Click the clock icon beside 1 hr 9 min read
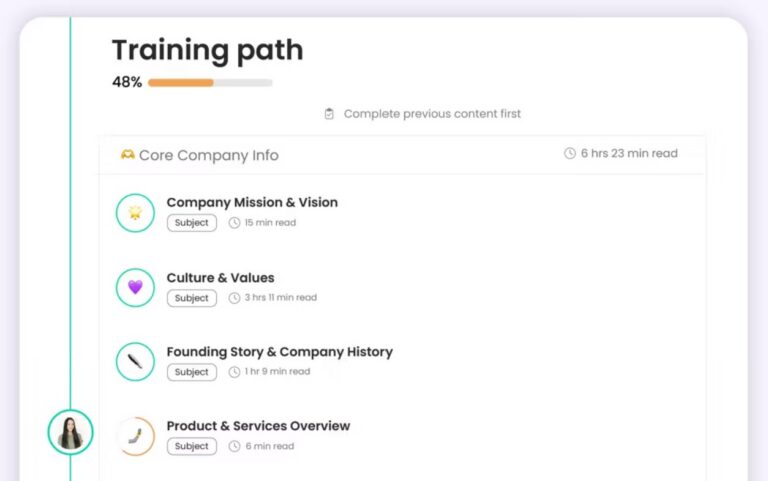 (x=235, y=372)
